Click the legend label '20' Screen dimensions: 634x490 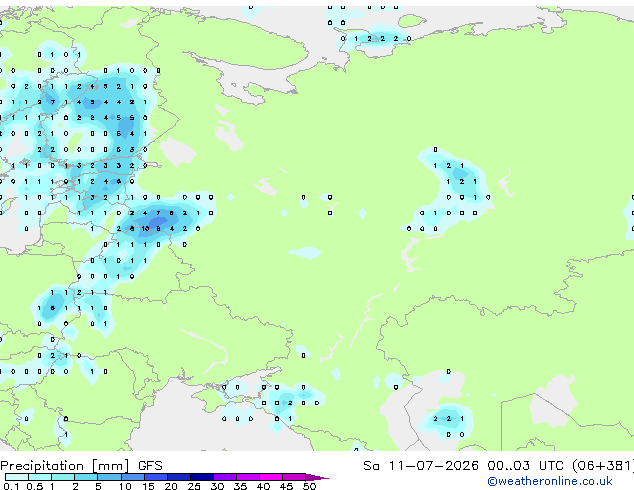tap(171, 486)
